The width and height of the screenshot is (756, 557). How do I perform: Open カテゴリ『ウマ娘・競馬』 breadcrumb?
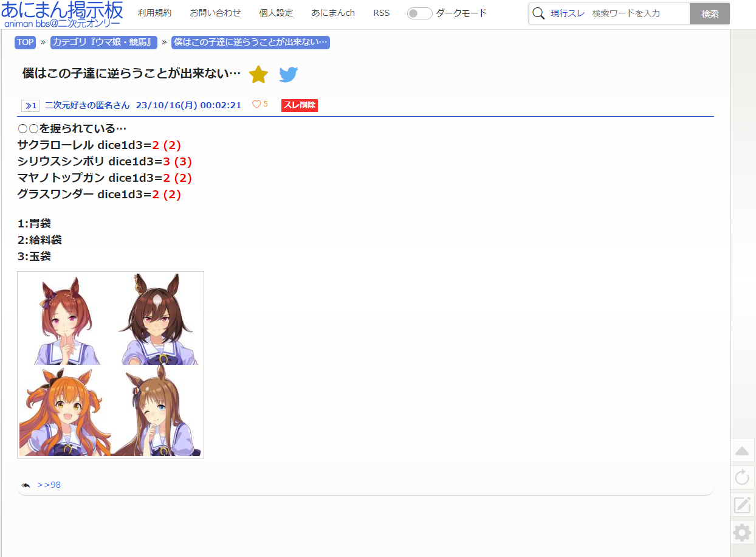[x=103, y=42]
